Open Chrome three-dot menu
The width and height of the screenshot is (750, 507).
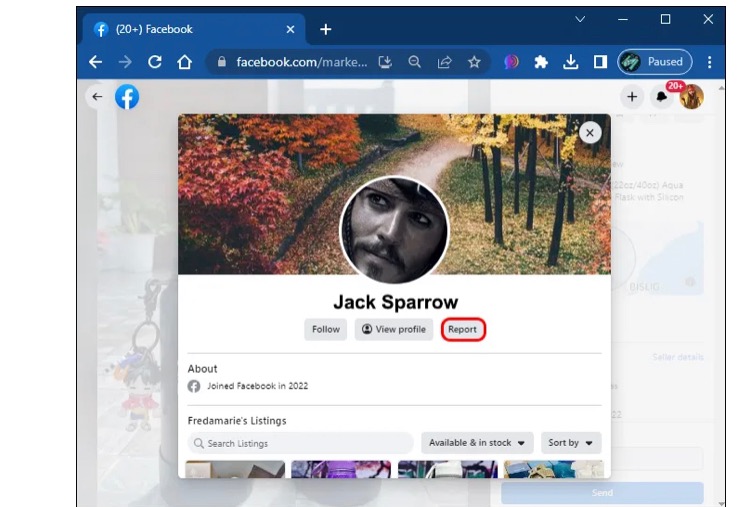pos(710,62)
